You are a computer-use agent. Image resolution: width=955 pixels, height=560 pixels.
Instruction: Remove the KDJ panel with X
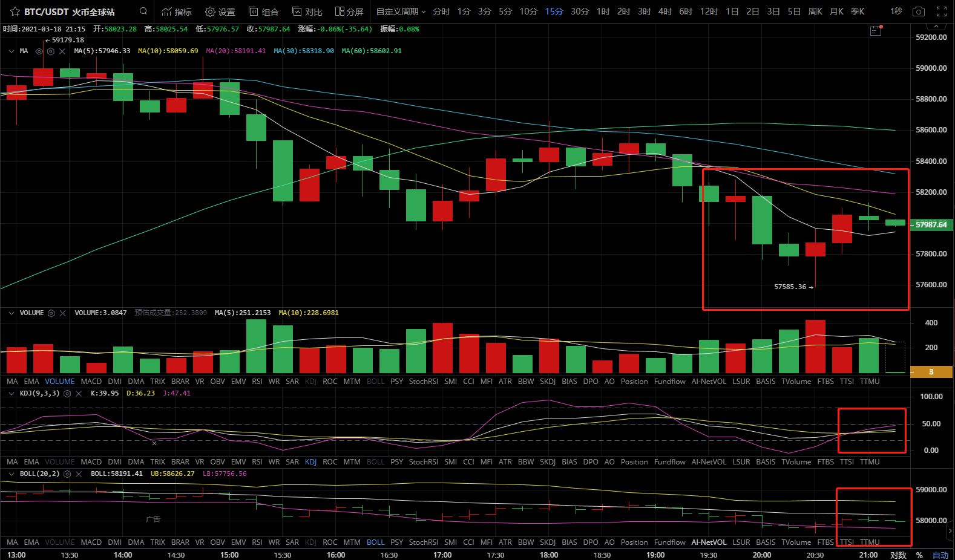[79, 394]
